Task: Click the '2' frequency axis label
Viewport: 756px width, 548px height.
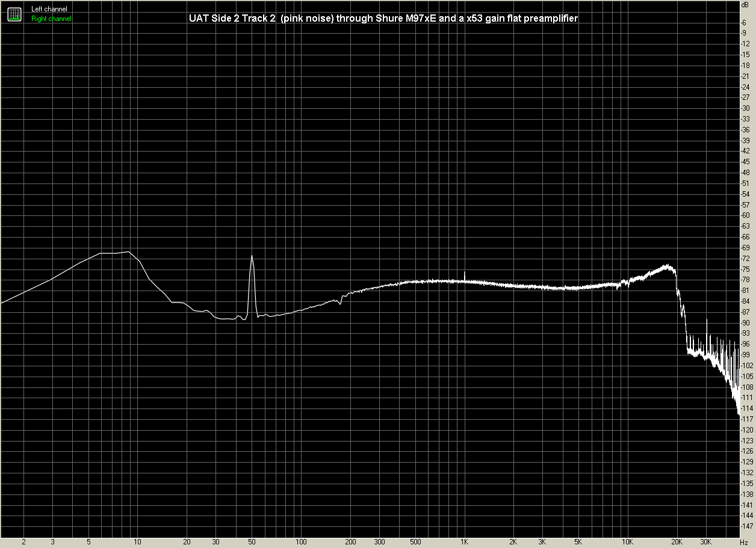Action: [x=23, y=542]
